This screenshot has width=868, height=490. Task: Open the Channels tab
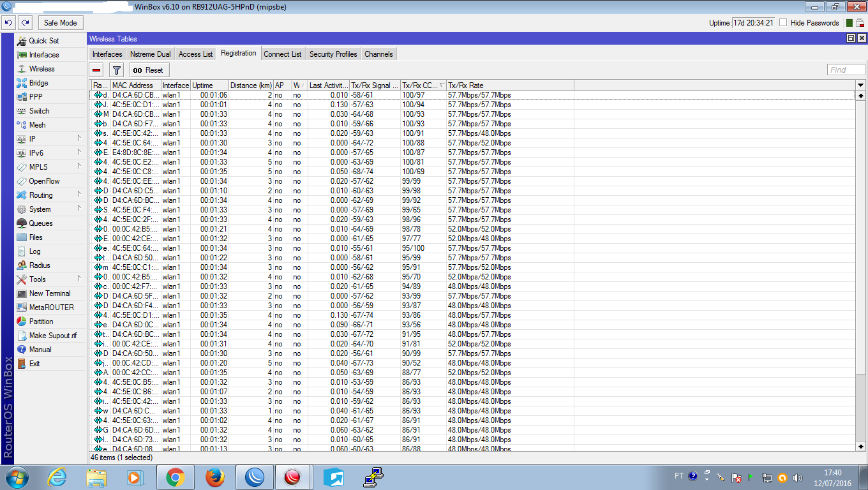pyautogui.click(x=379, y=54)
